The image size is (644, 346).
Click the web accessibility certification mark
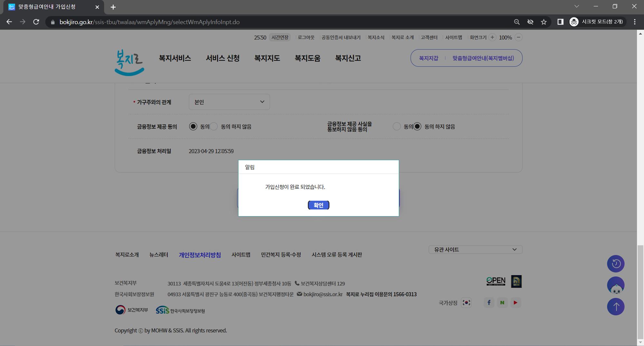(x=516, y=281)
